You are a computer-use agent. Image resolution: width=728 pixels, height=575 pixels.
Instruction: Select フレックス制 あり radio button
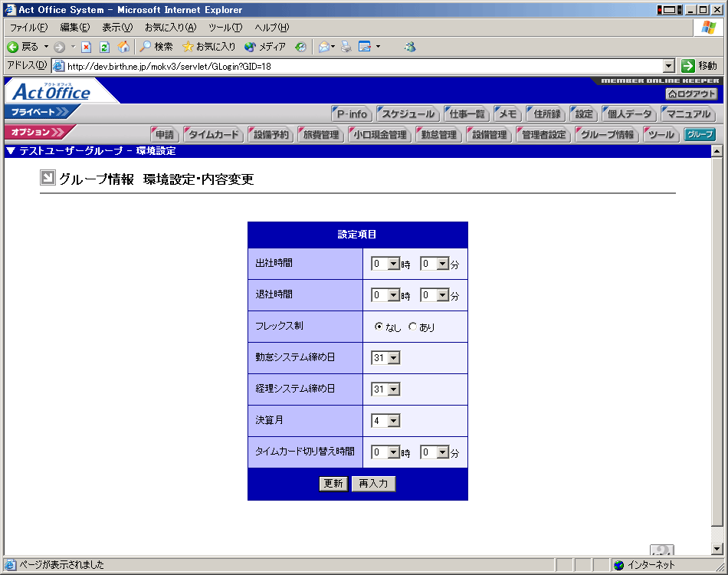point(412,327)
